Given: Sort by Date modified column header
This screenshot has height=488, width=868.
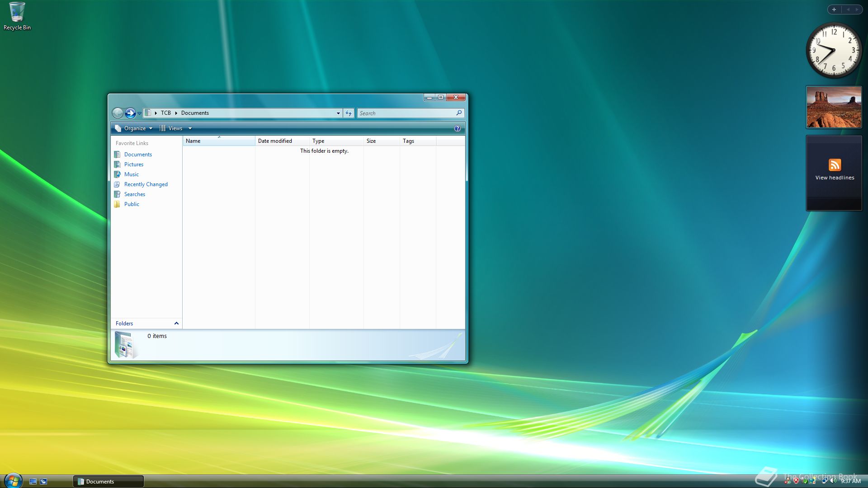Looking at the screenshot, I should pos(275,141).
